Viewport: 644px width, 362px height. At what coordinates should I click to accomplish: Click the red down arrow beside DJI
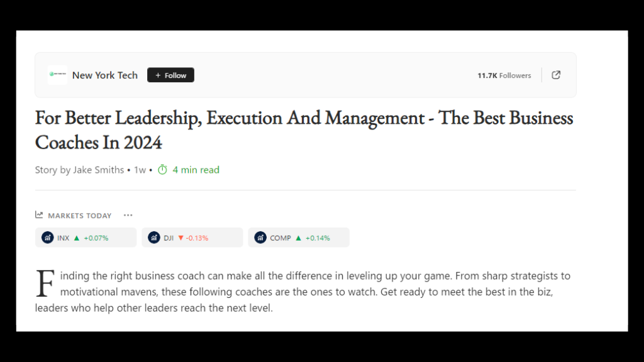(x=180, y=238)
